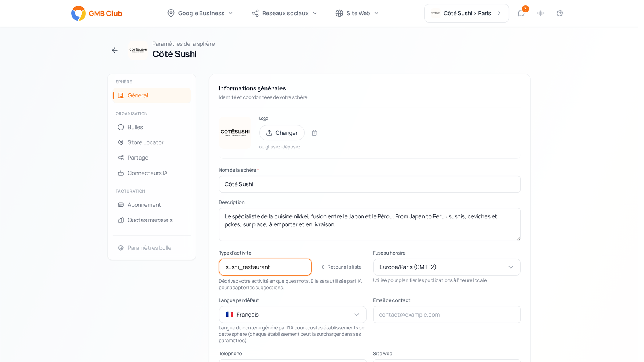Click the Email de contact field
Viewport: 644px width, 362px height.
pyautogui.click(x=447, y=315)
